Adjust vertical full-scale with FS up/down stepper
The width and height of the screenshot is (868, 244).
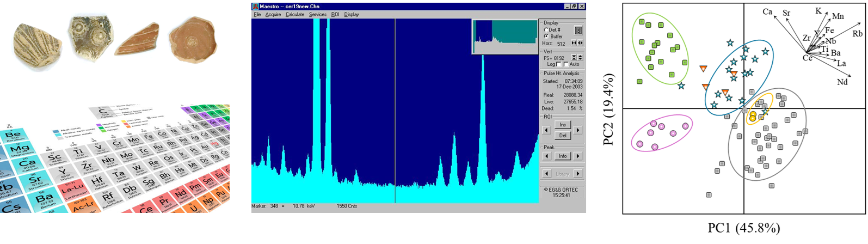point(580,57)
